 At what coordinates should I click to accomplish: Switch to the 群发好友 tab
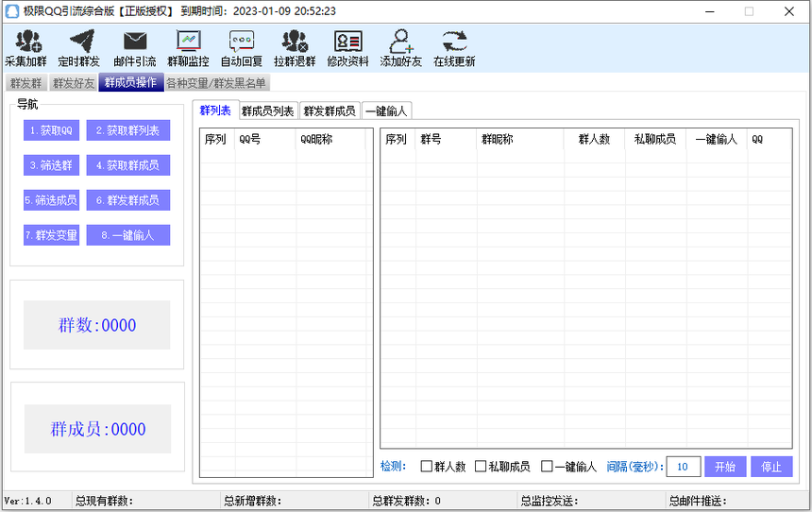(x=74, y=83)
